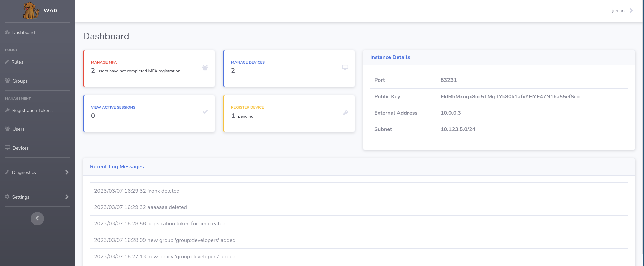Image resolution: width=644 pixels, height=266 pixels.
Task: Click the Dashboard page heading
Action: coord(106,36)
